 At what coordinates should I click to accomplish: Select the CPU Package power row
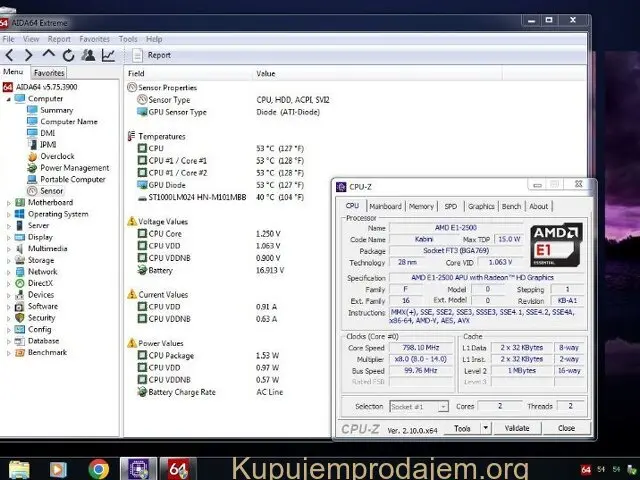coord(171,355)
